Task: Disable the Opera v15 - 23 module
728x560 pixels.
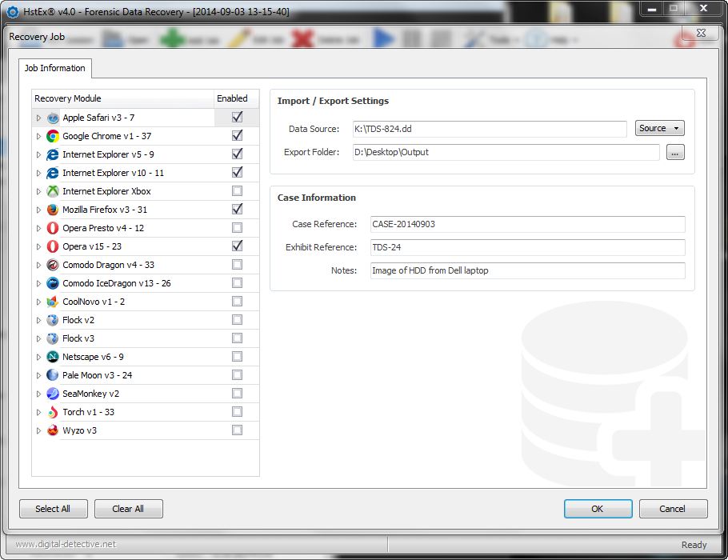Action: (238, 246)
